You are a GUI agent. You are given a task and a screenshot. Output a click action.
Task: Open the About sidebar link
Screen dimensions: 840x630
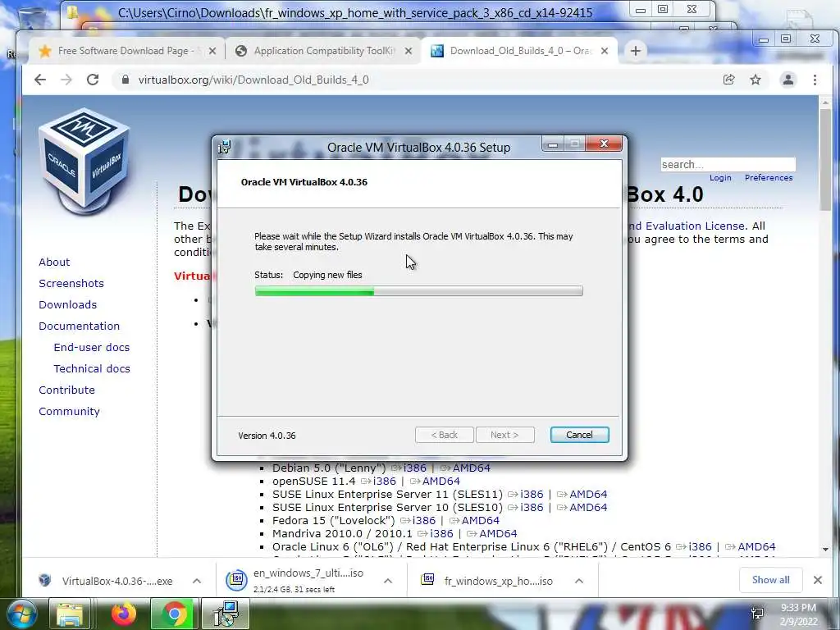54,262
